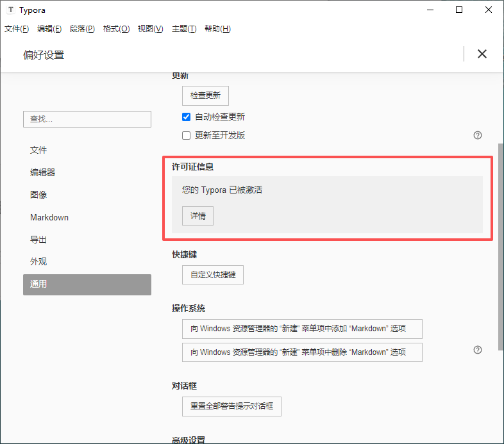
Task: Open the 段落(P) menu
Action: [82, 29]
